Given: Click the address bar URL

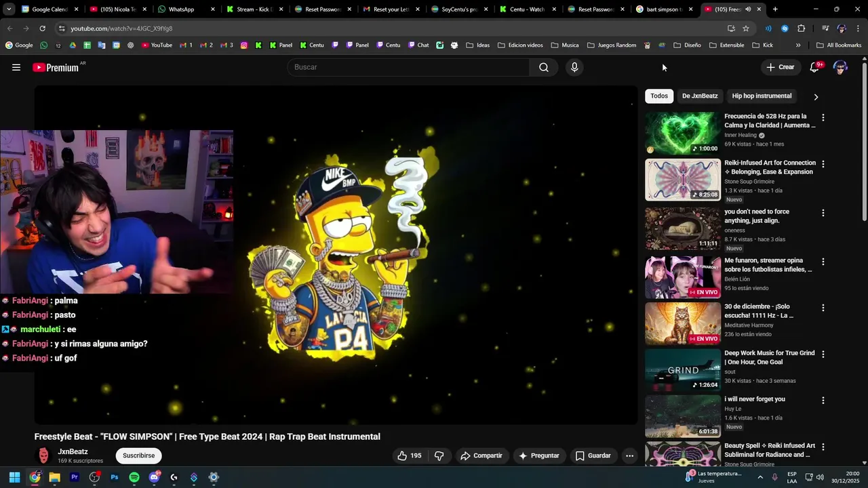Looking at the screenshot, I should pyautogui.click(x=121, y=28).
